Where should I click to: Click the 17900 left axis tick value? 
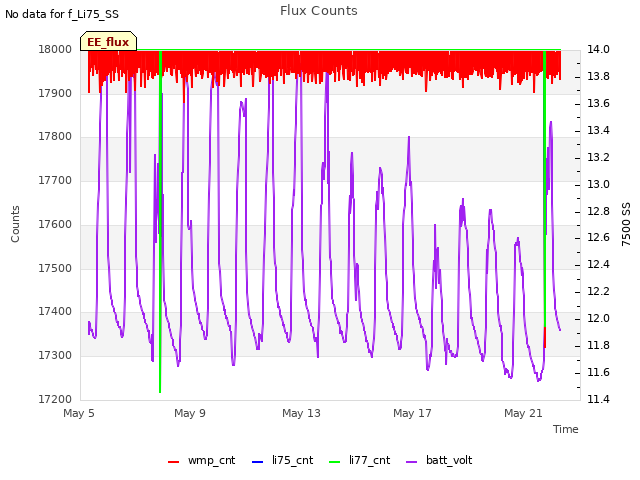click(x=55, y=93)
